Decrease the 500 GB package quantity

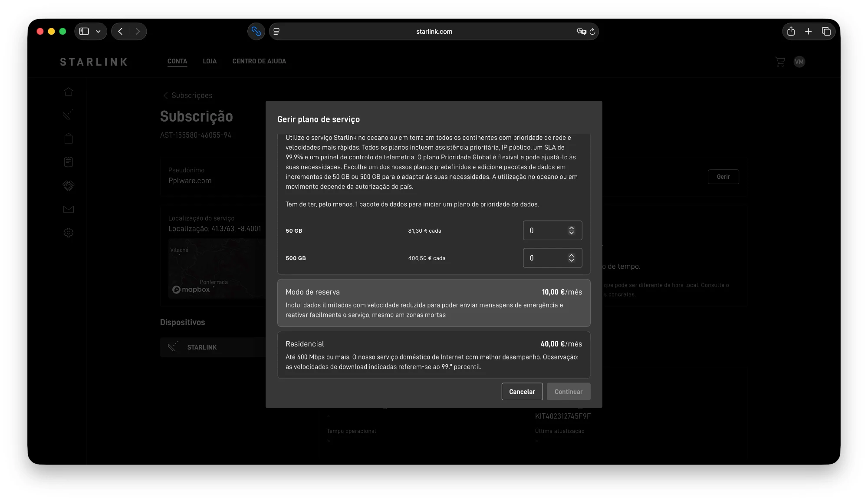pos(572,260)
